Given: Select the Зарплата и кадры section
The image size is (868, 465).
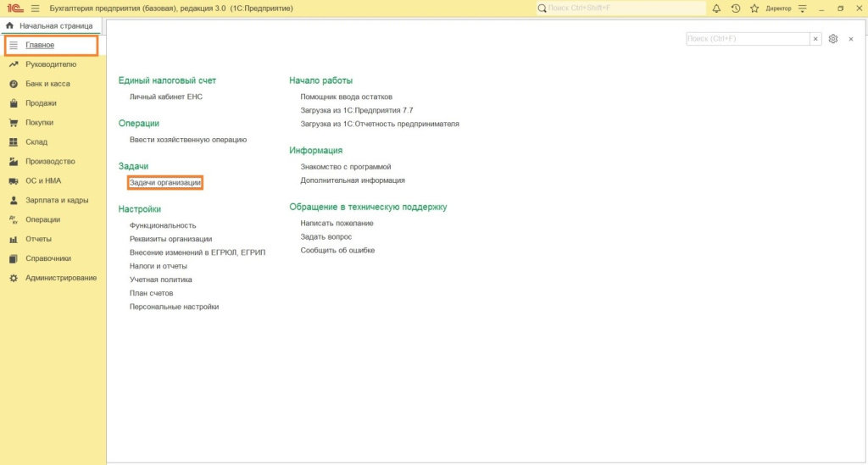Looking at the screenshot, I should tap(57, 201).
